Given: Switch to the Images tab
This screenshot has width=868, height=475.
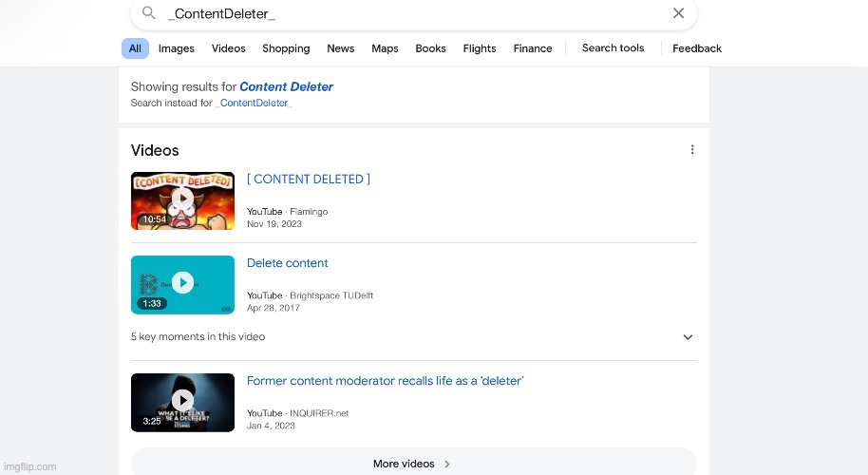Looking at the screenshot, I should point(176,48).
